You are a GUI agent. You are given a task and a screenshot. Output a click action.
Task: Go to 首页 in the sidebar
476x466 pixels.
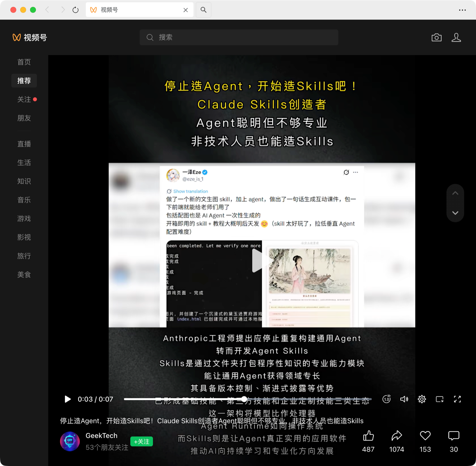[24, 62]
